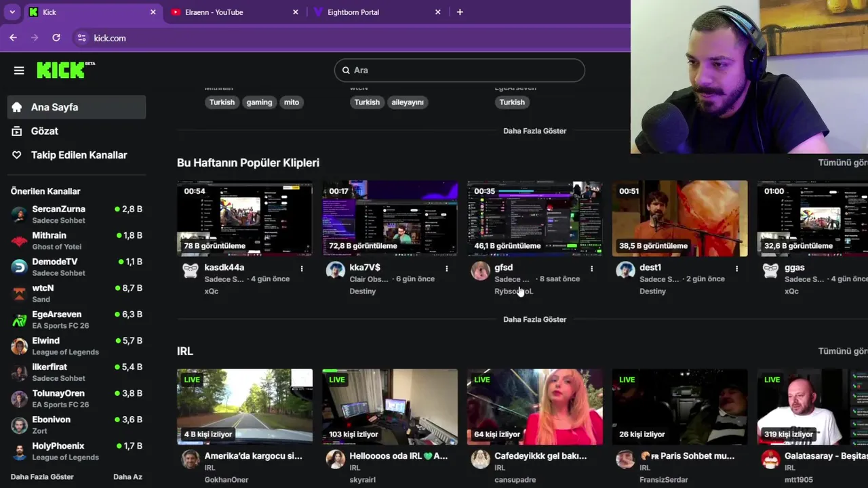
Task: Open the new tab plus button
Action: [460, 12]
